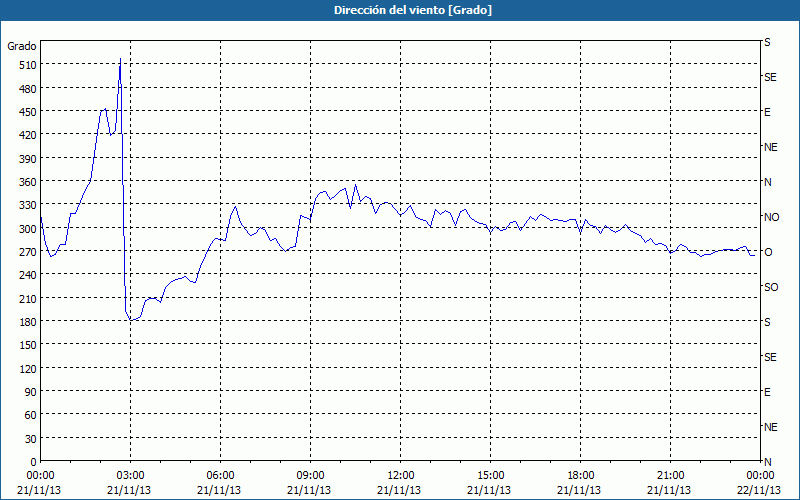
Task: Select the "Grado" y-axis unit label
Action: (x=22, y=46)
